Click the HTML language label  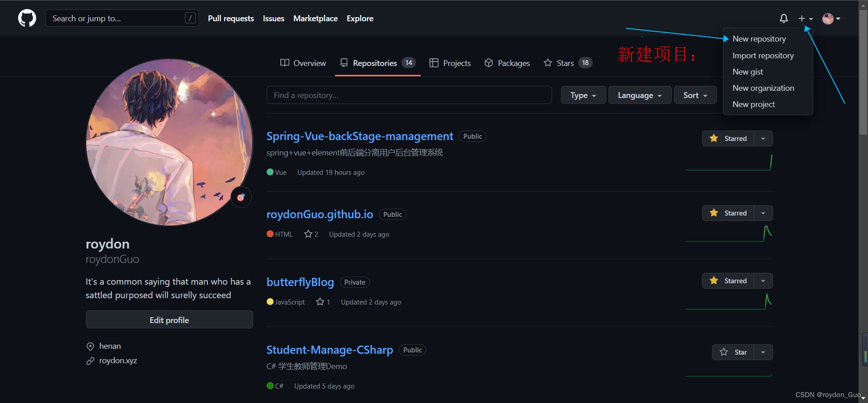pos(284,234)
